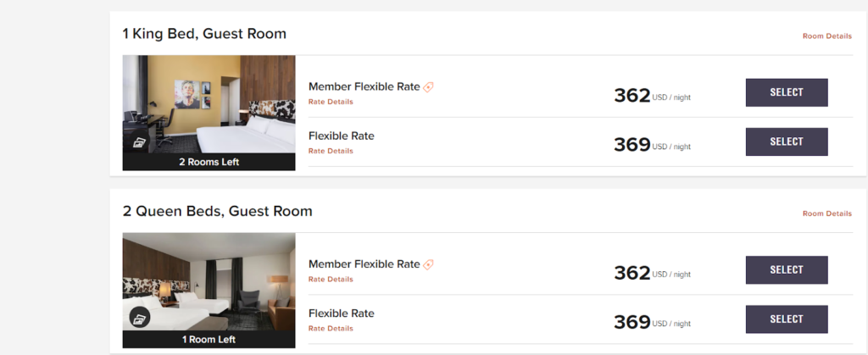Select King Bed Flexible Rate at 369 USD
Viewport: 868px width, 355px height.
[x=786, y=141]
